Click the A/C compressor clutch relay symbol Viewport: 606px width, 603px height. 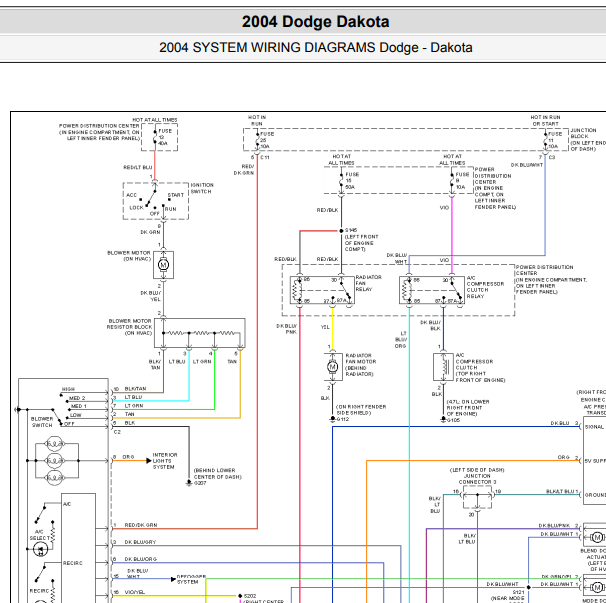pyautogui.click(x=432, y=290)
